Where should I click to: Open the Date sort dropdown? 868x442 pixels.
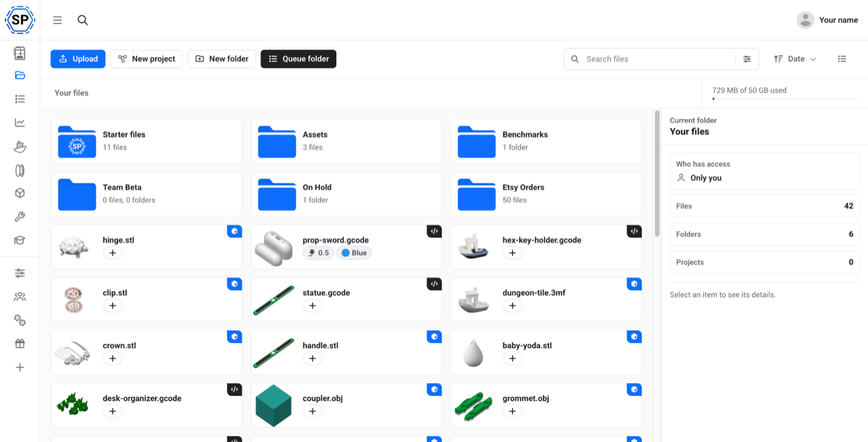point(795,59)
